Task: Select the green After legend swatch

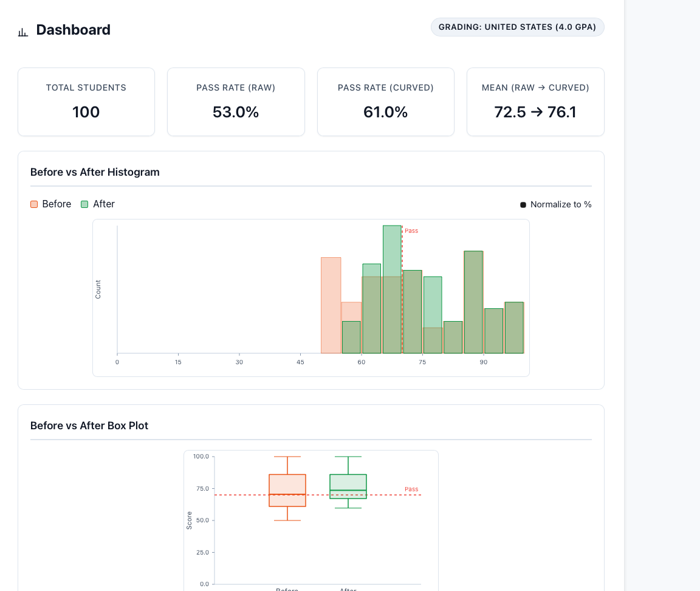Action: pos(84,204)
